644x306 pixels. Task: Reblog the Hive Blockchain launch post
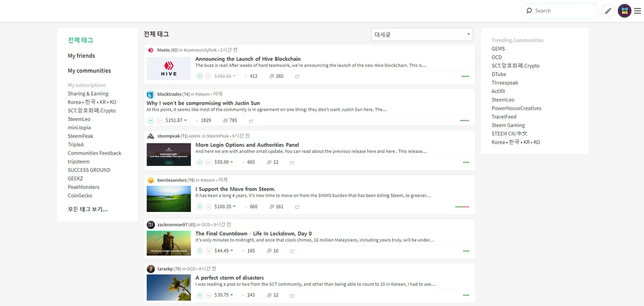pos(297,76)
